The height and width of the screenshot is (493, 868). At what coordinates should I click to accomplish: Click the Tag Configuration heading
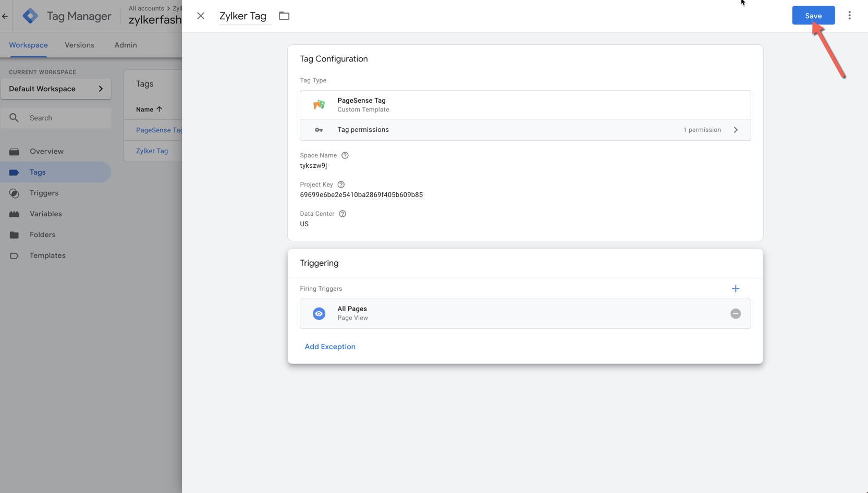pos(334,59)
